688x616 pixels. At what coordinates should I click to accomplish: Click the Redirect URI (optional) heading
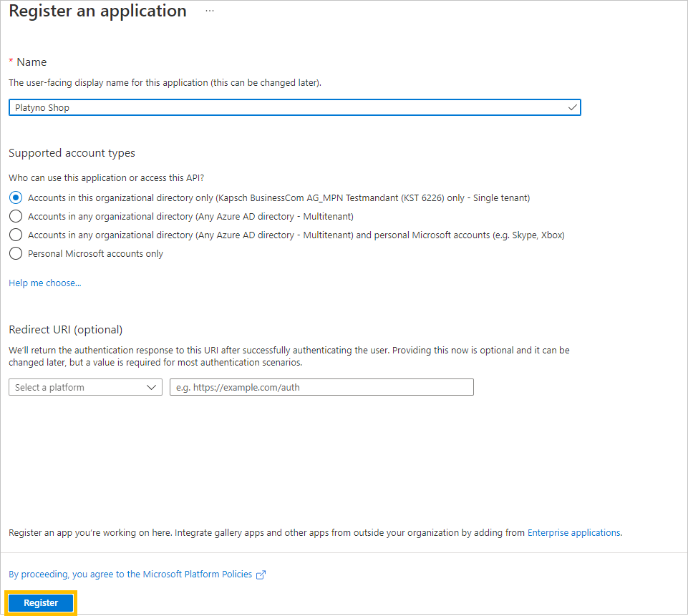click(x=66, y=330)
